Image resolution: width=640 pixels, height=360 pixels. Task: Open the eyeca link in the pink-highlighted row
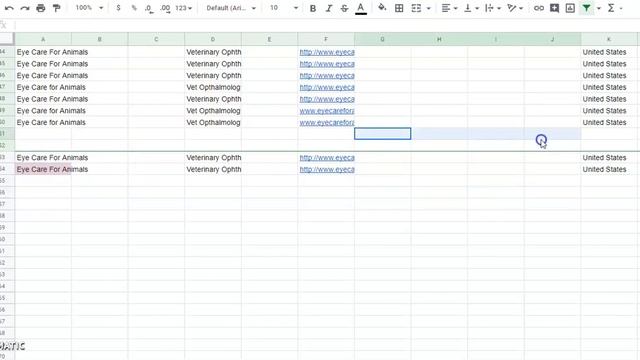click(x=327, y=169)
